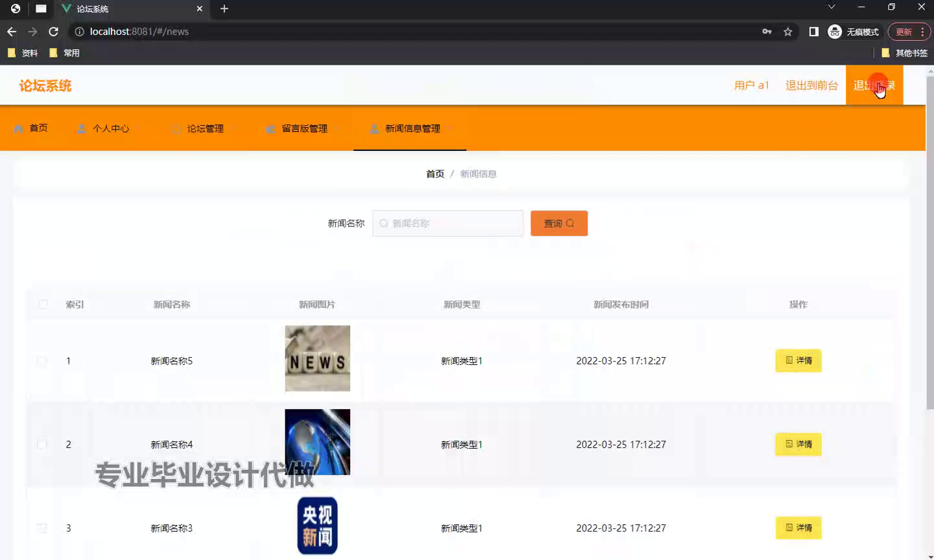Select the 新闻名称3 cell text
Viewport: 934px width, 560px height.
coord(172,528)
